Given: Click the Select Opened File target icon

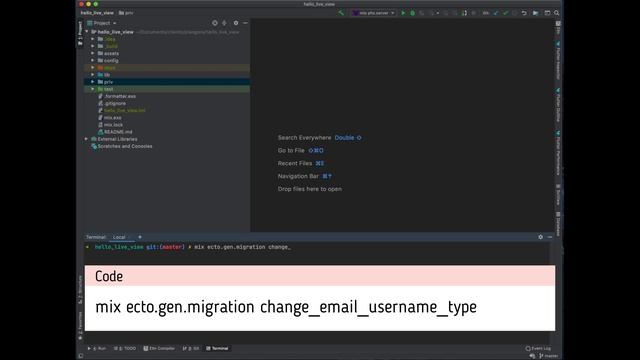Looking at the screenshot, I should coord(215,23).
